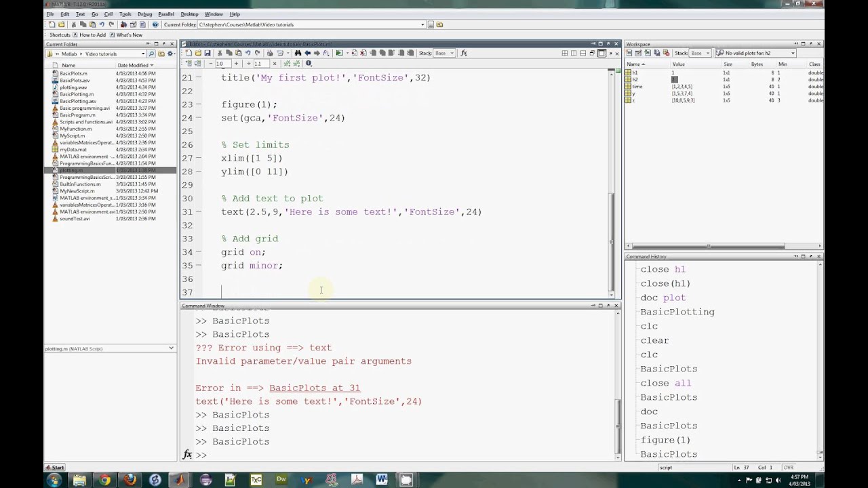Click Simulink icon in main toolbar

123,24
